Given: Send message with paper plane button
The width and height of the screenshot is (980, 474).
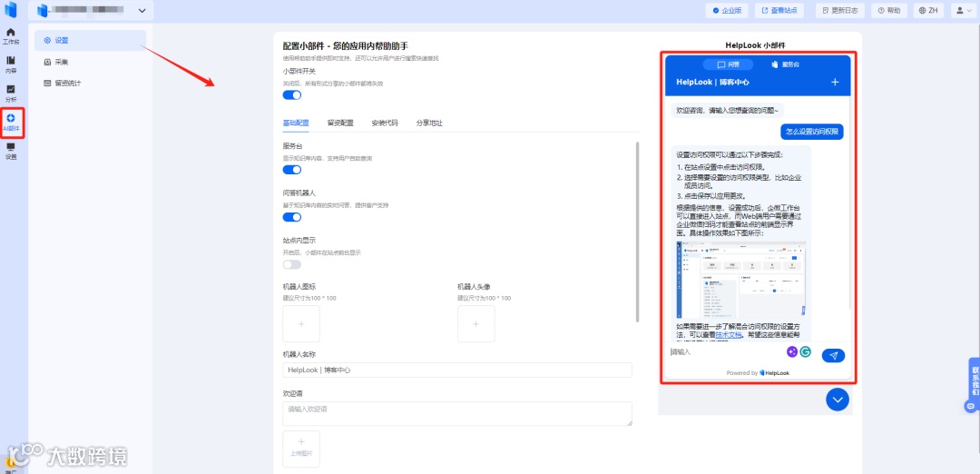Looking at the screenshot, I should [833, 355].
